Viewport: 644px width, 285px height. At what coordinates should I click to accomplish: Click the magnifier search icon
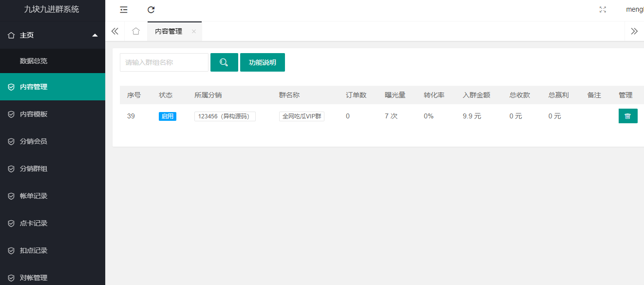(224, 62)
